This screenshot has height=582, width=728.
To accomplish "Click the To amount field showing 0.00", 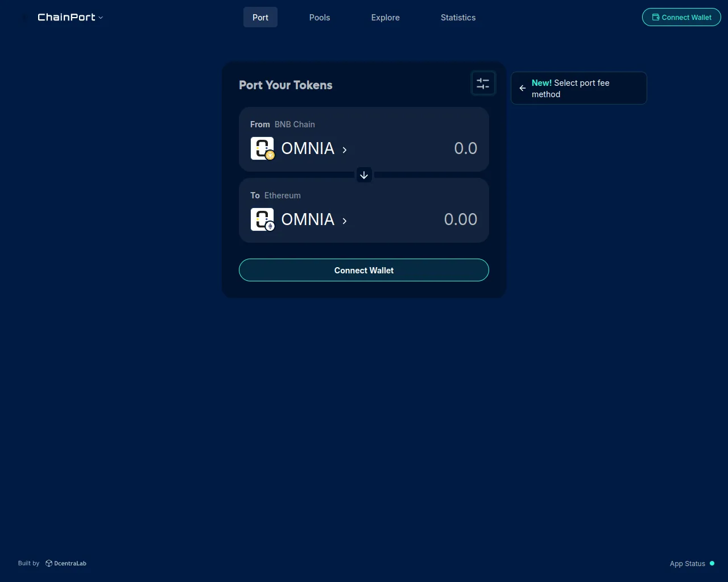I will click(461, 219).
